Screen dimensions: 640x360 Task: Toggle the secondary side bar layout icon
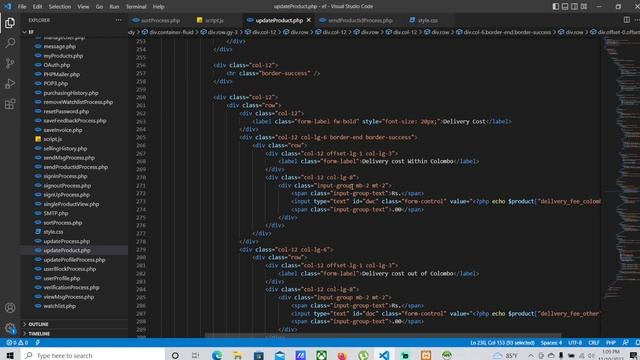574,7
